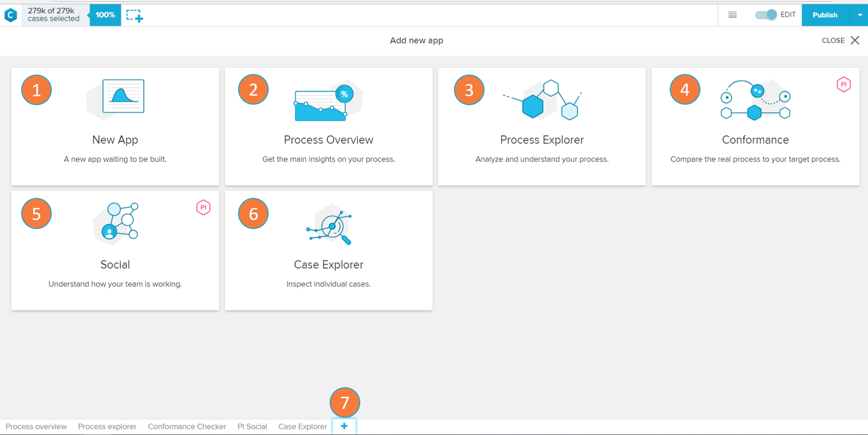Viewport: 868px width, 435px height.
Task: Select the New App chart icon
Action: coord(123,96)
